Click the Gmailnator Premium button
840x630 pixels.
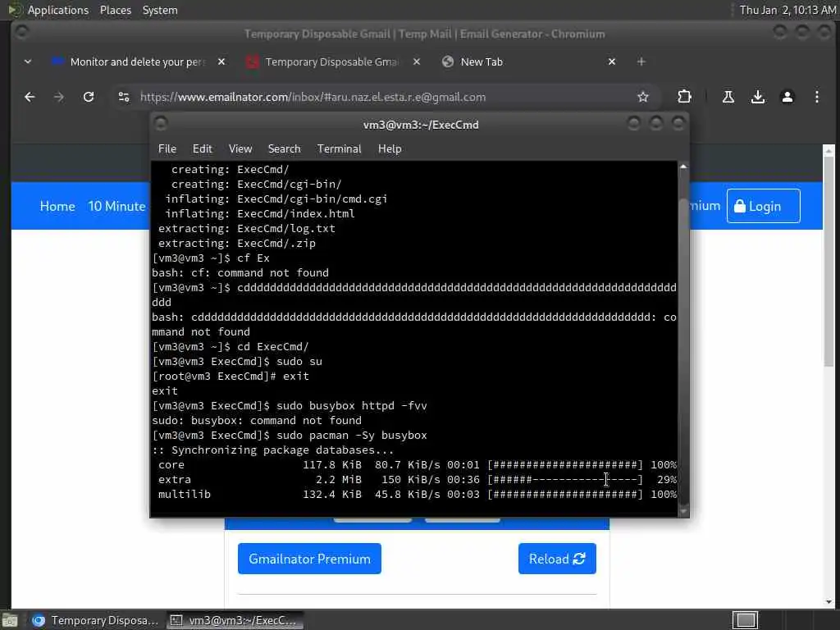309,559
